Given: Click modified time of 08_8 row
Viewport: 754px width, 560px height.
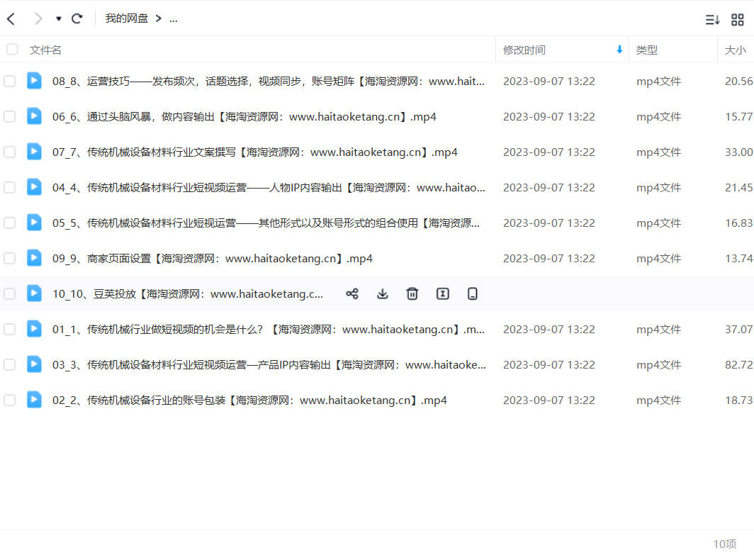Looking at the screenshot, I should click(549, 82).
